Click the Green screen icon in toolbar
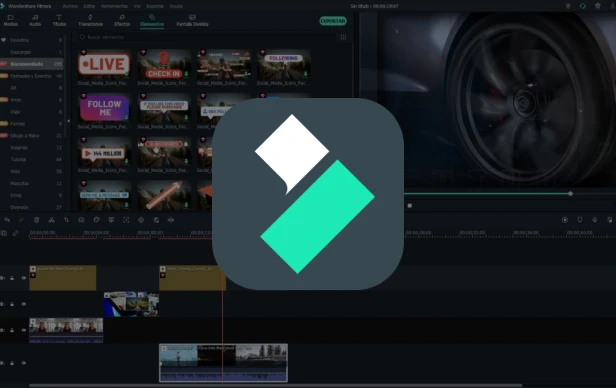 tap(111, 220)
